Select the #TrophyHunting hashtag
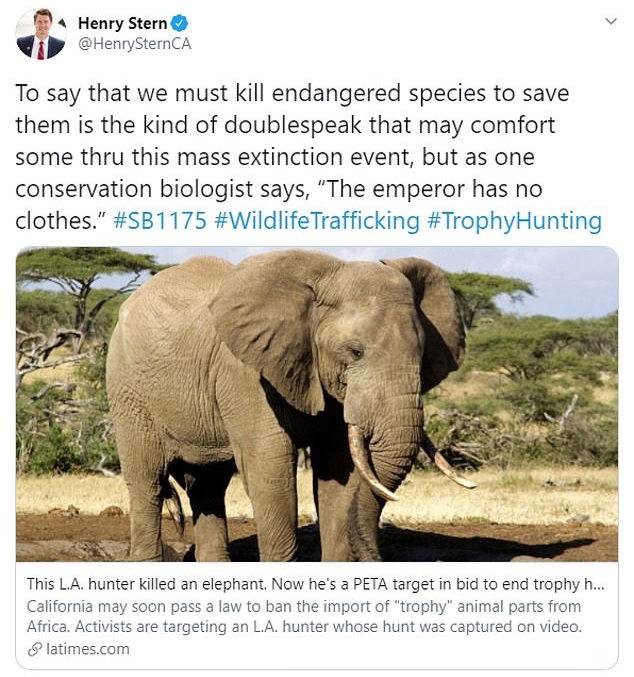The image size is (634, 677). 514,220
